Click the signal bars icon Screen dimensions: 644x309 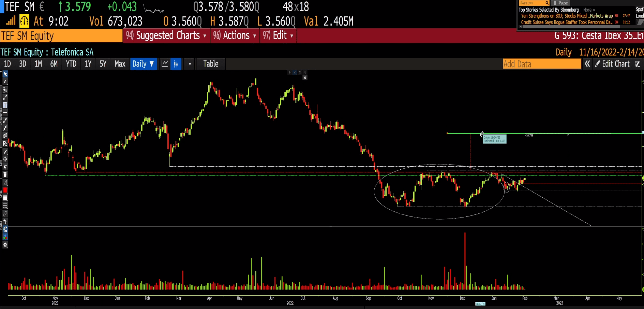click(11, 21)
